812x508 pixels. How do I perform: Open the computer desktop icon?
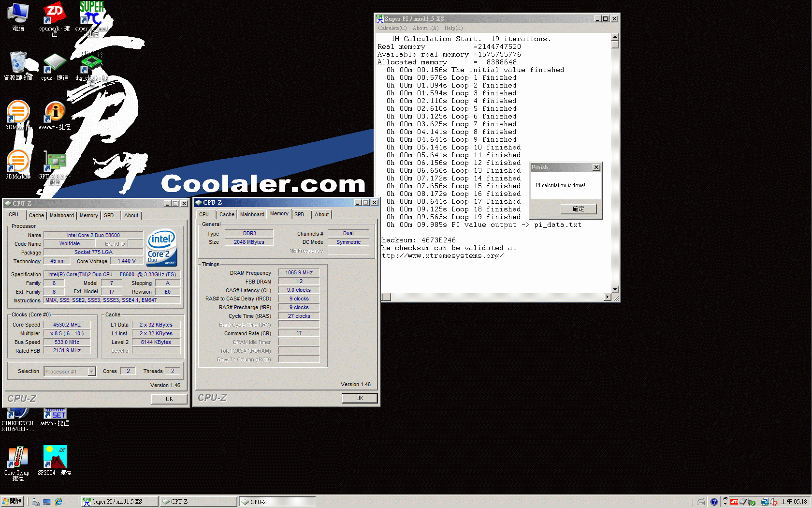coord(18,16)
